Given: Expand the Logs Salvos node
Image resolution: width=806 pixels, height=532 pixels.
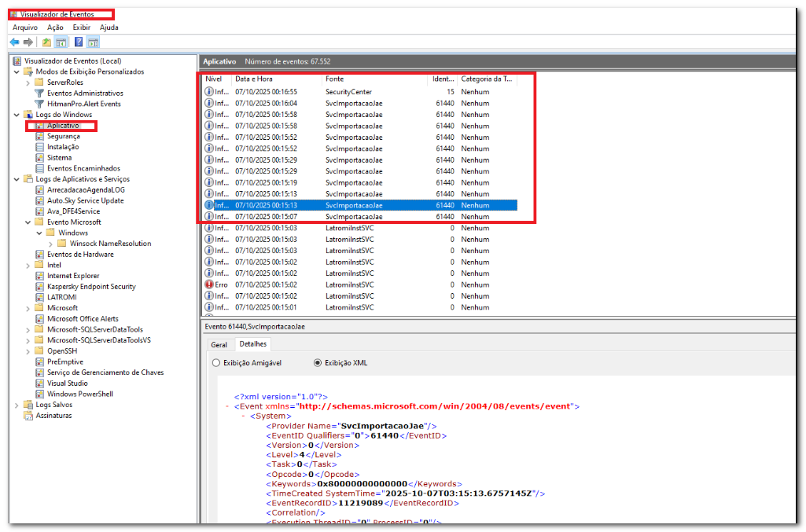Looking at the screenshot, I should 17,405.
